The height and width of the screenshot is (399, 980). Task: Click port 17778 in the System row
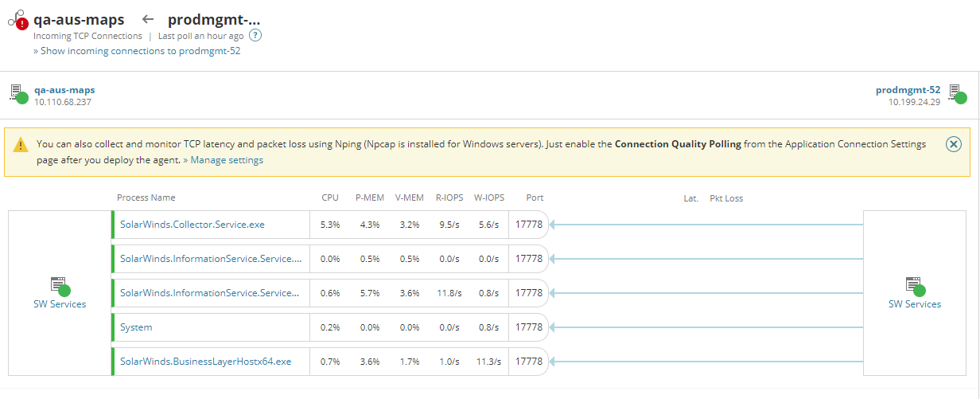click(529, 327)
